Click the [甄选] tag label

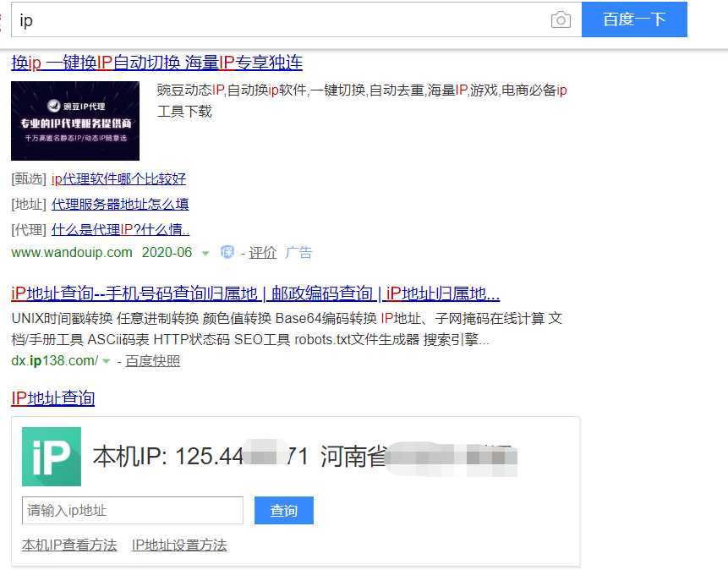click(x=29, y=178)
